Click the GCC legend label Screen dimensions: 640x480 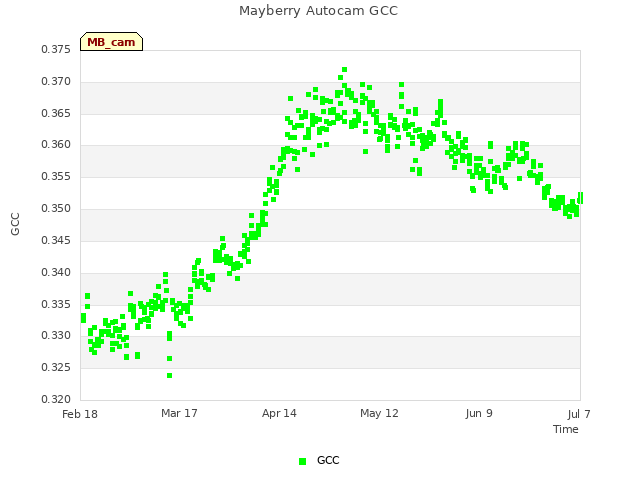pos(328,460)
